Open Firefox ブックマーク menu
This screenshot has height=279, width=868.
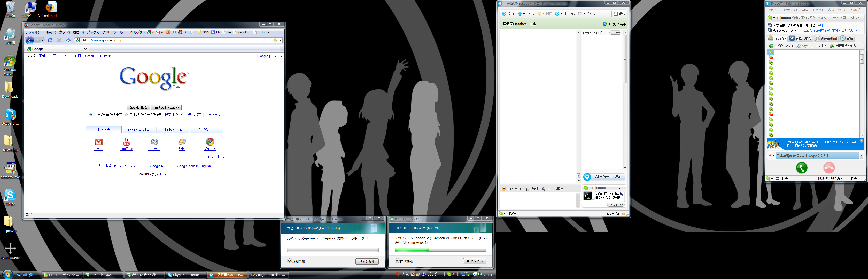point(98,32)
